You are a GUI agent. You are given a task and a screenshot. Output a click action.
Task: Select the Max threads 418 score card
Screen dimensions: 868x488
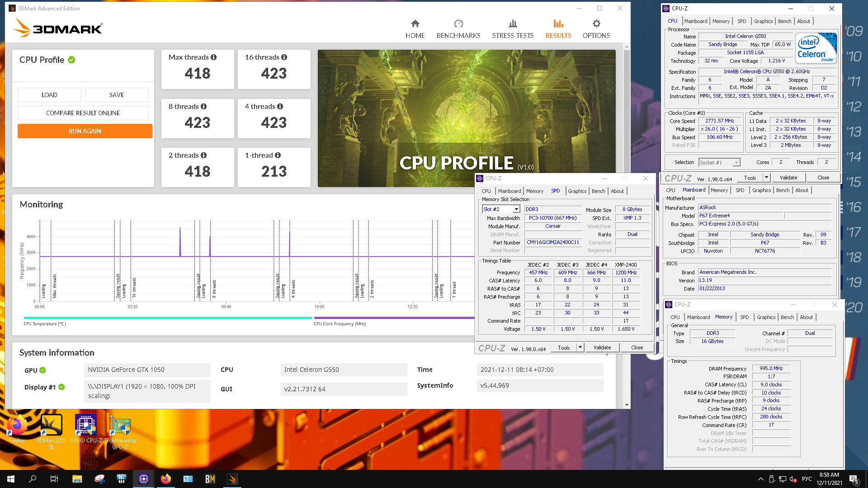[x=198, y=69]
